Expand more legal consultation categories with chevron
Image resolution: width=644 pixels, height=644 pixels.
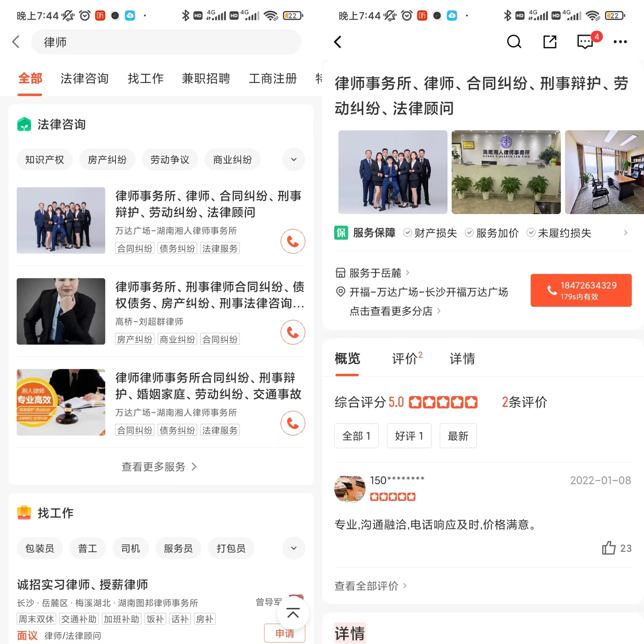pyautogui.click(x=293, y=159)
